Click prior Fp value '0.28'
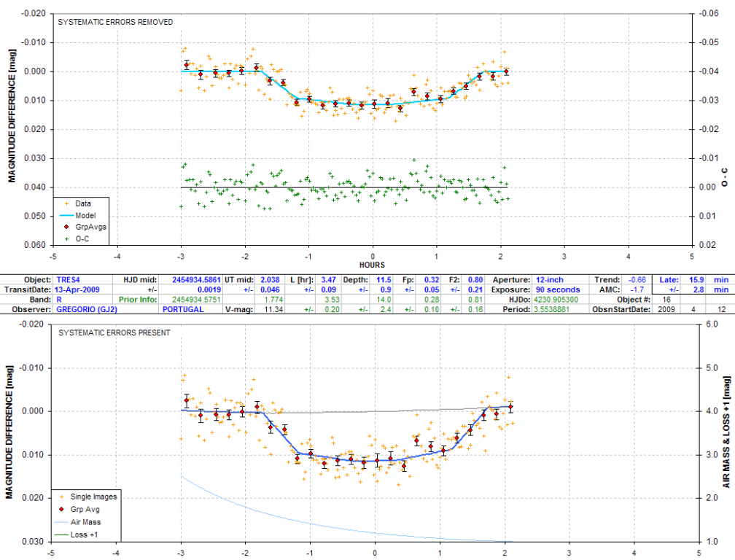The width and height of the screenshot is (735, 560). pyautogui.click(x=432, y=300)
